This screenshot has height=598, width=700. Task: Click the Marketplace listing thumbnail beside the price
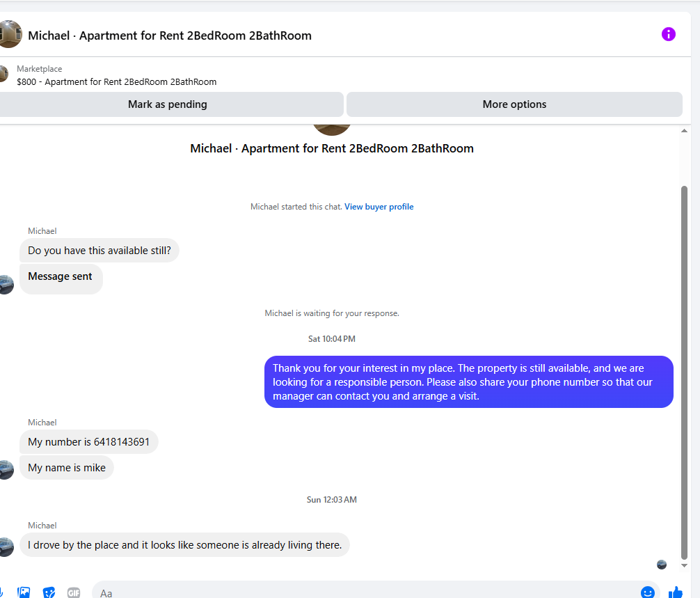coord(3,74)
